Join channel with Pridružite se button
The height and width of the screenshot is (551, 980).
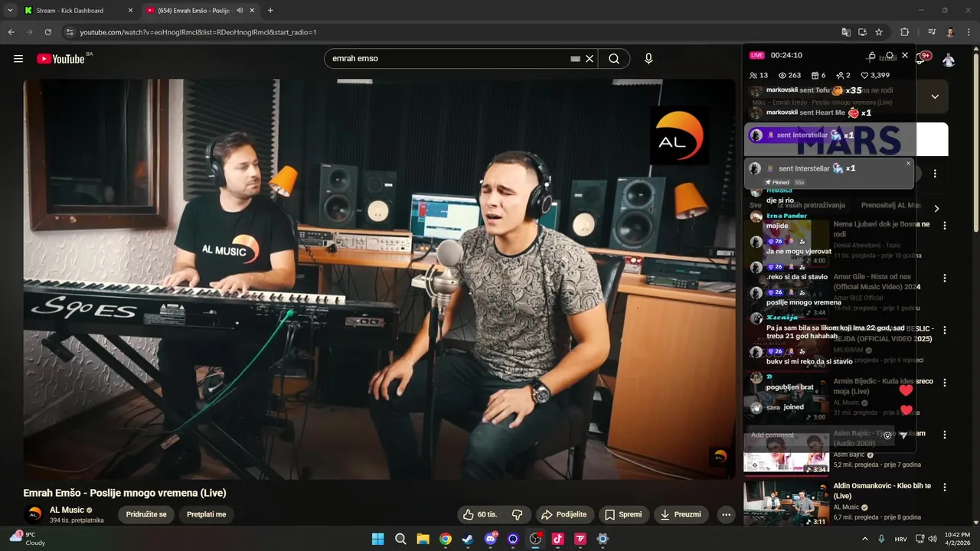pos(146,514)
